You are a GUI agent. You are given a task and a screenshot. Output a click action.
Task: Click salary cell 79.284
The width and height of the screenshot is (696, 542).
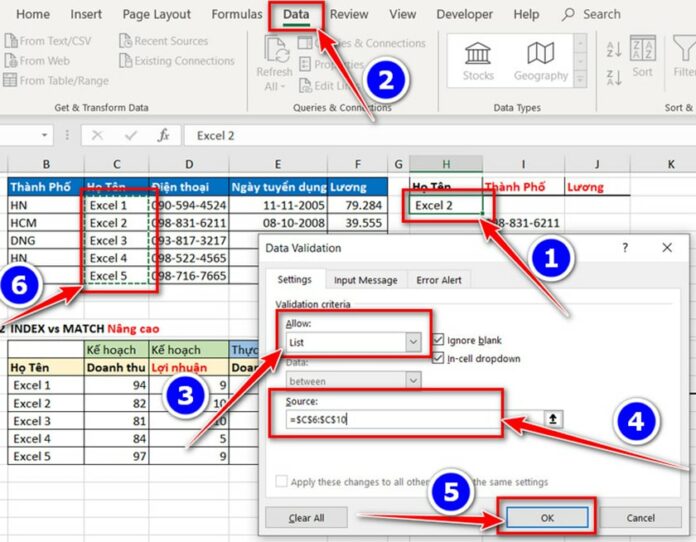click(x=357, y=205)
